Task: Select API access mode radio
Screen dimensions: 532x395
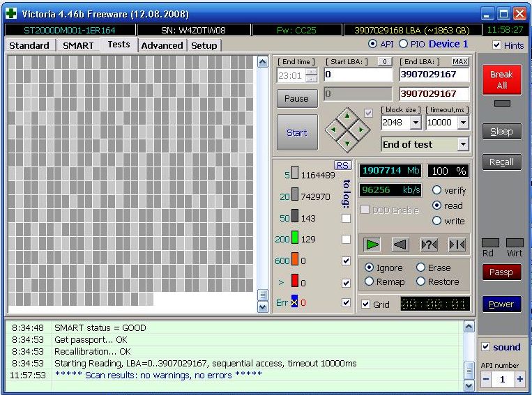Action: (x=372, y=44)
